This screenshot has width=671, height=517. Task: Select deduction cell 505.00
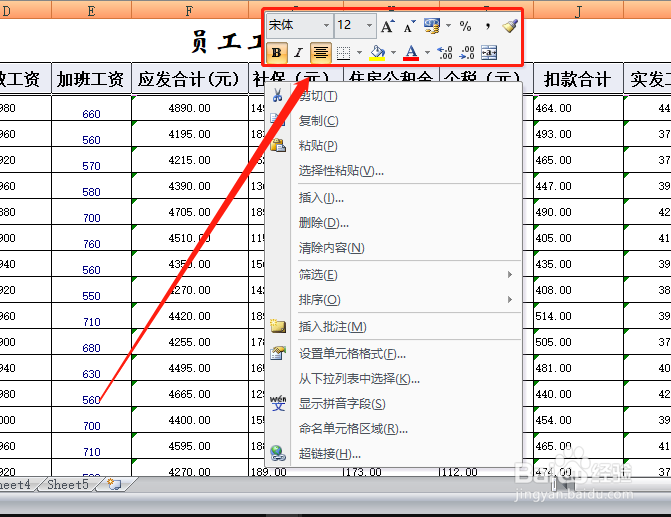click(x=578, y=342)
